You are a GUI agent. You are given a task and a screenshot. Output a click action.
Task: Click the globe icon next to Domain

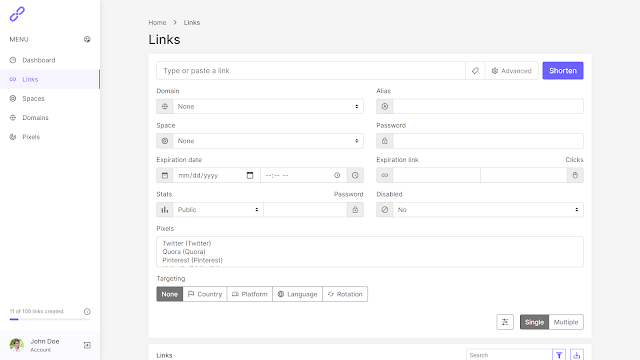click(165, 107)
